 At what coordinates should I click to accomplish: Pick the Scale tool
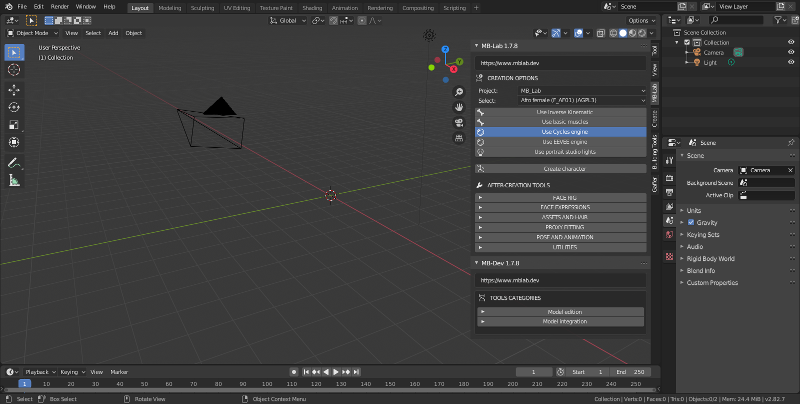(x=14, y=125)
